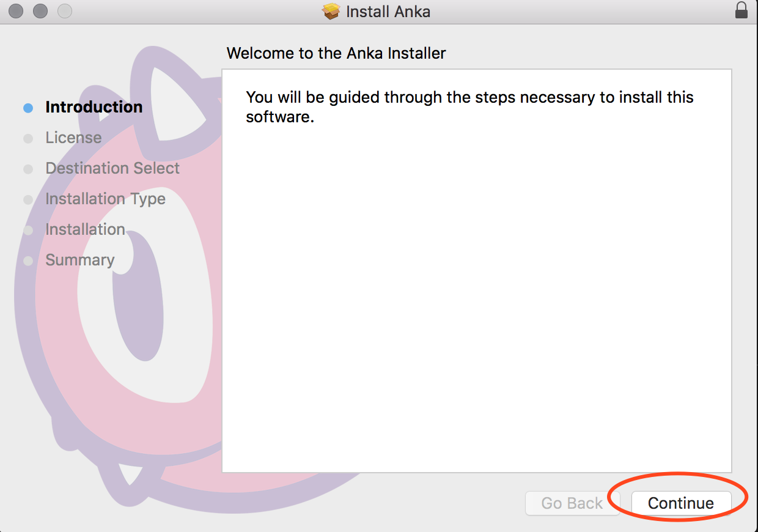Click the Install Anka window title text
The width and height of the screenshot is (758, 532).
[388, 11]
